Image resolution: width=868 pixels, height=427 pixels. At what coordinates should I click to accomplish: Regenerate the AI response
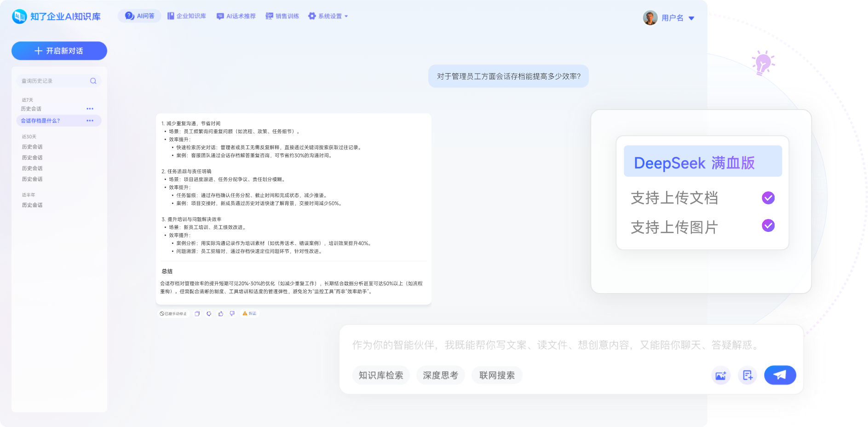click(x=209, y=314)
